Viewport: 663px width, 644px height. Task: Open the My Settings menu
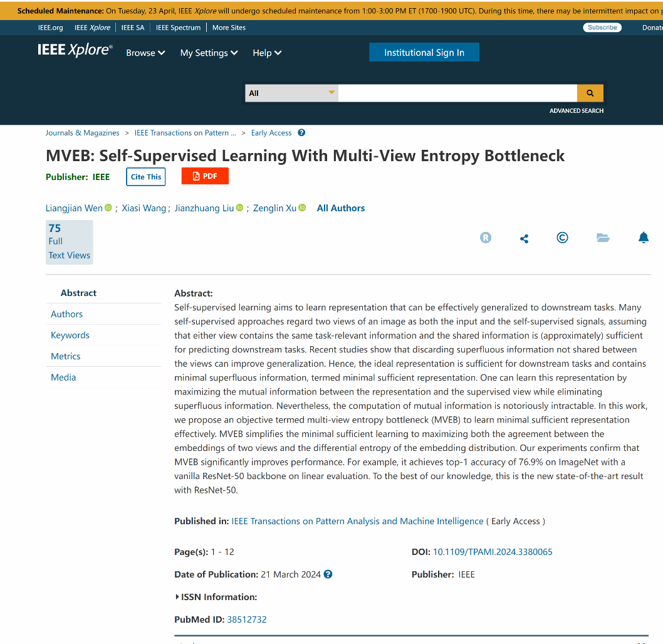click(x=209, y=53)
